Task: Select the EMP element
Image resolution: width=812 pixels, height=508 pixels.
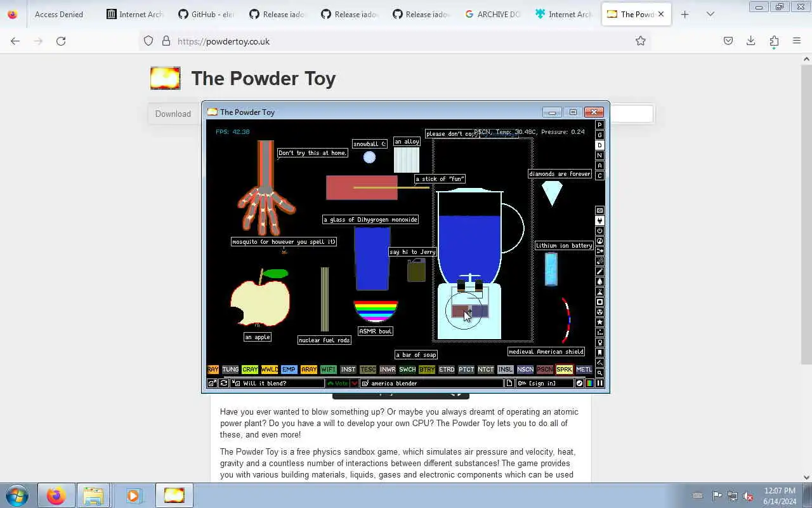Action: tap(289, 370)
